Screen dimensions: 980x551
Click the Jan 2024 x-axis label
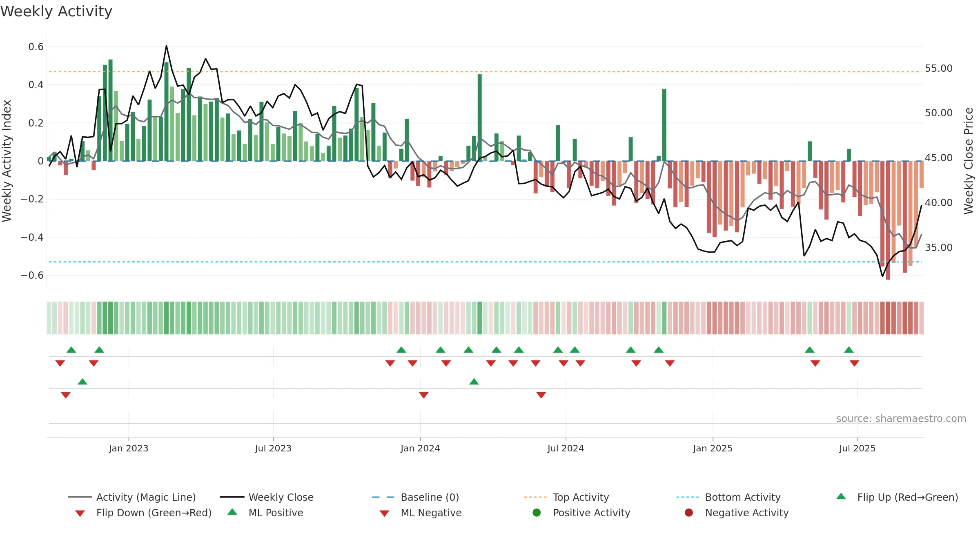click(x=420, y=449)
